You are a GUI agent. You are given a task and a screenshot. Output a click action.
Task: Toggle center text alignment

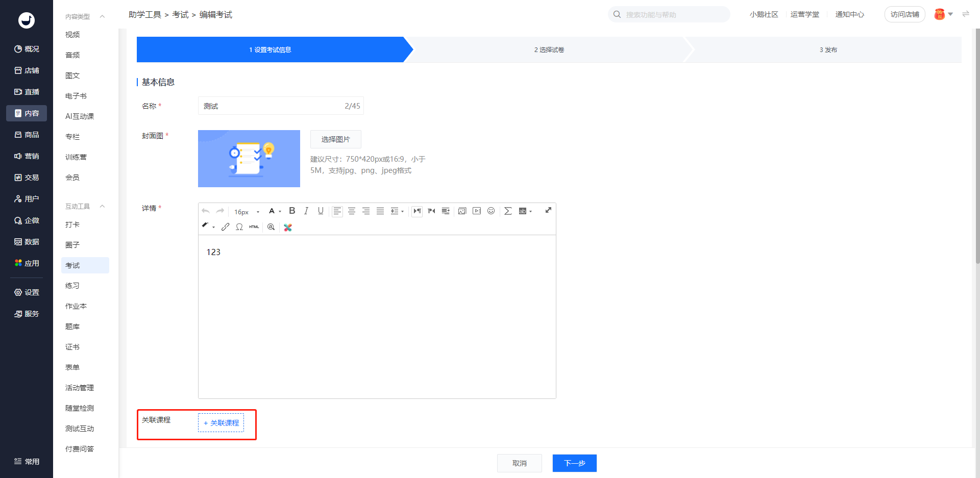[x=352, y=211]
